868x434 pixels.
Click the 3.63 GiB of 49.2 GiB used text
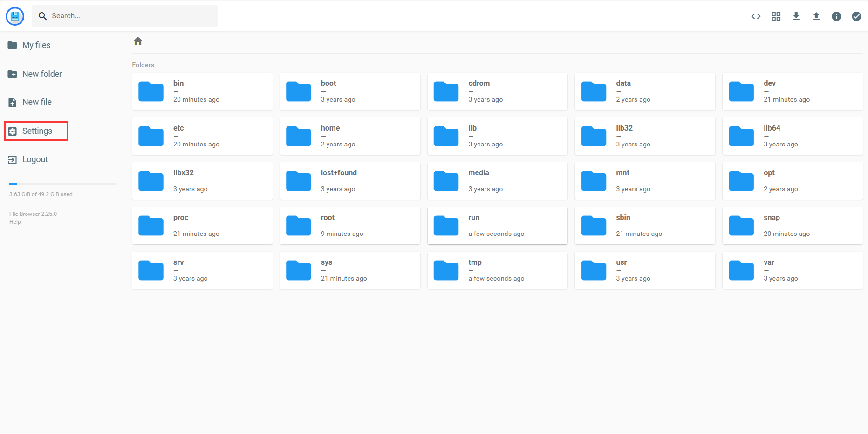[41, 194]
